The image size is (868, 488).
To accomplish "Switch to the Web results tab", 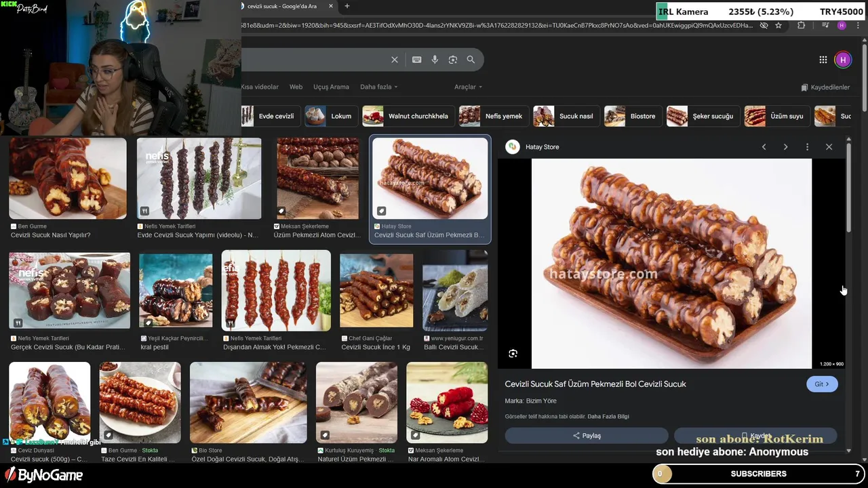I will click(x=296, y=87).
